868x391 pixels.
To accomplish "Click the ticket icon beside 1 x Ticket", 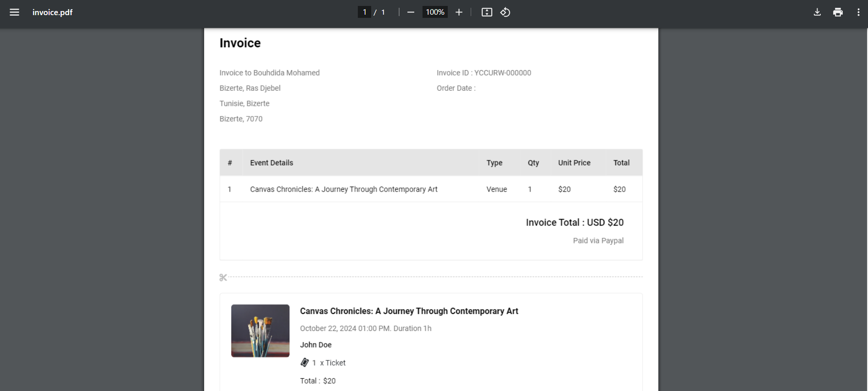I will [x=305, y=363].
